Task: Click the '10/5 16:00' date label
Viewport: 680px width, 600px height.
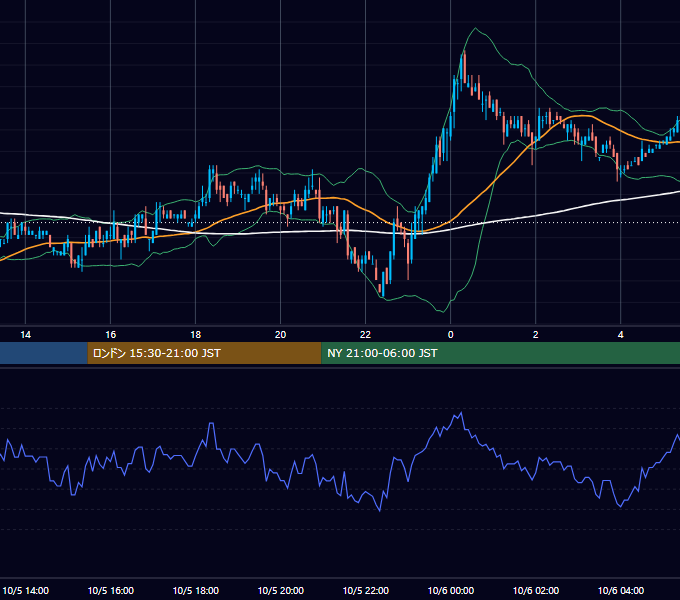Action: tap(111, 590)
